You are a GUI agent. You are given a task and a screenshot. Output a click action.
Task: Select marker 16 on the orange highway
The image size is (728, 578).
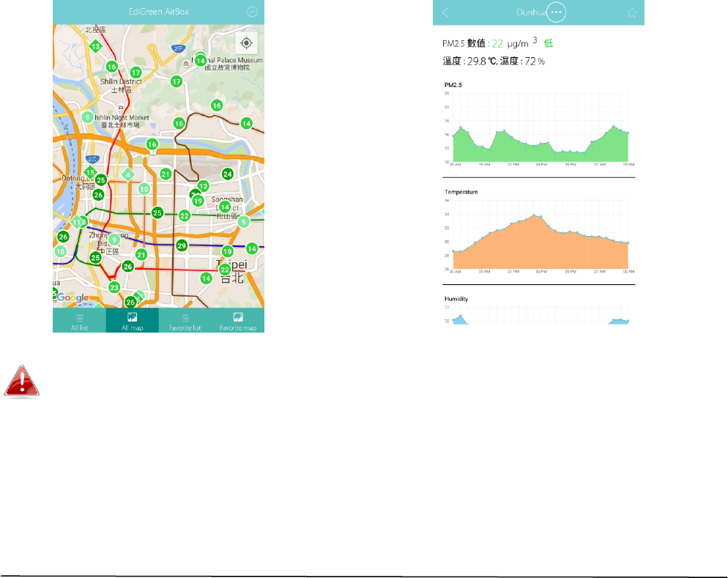pos(152,144)
